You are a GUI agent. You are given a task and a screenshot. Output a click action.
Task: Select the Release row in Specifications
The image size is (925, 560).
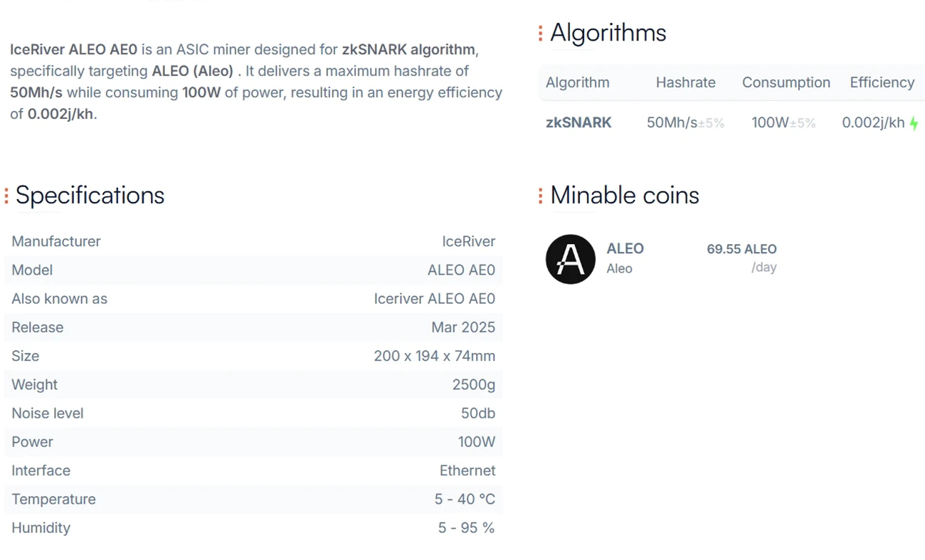(x=253, y=327)
